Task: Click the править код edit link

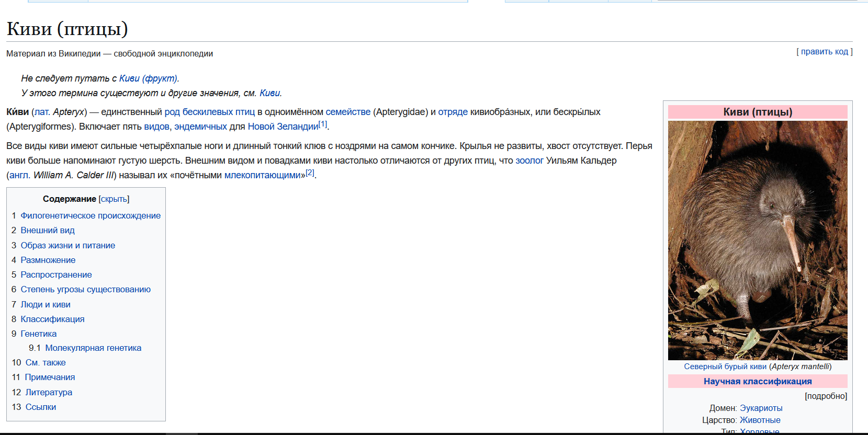Action: 825,51
